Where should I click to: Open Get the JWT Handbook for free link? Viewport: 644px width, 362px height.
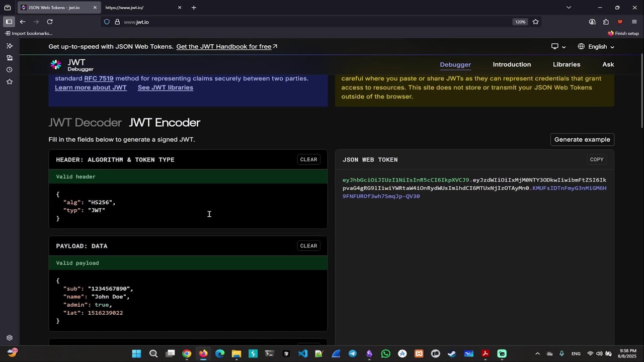pyautogui.click(x=227, y=47)
